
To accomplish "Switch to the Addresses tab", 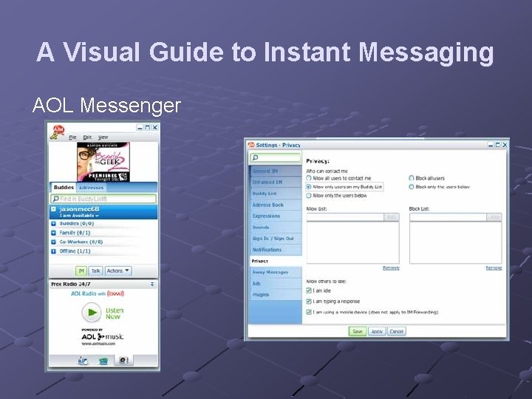I will click(91, 187).
